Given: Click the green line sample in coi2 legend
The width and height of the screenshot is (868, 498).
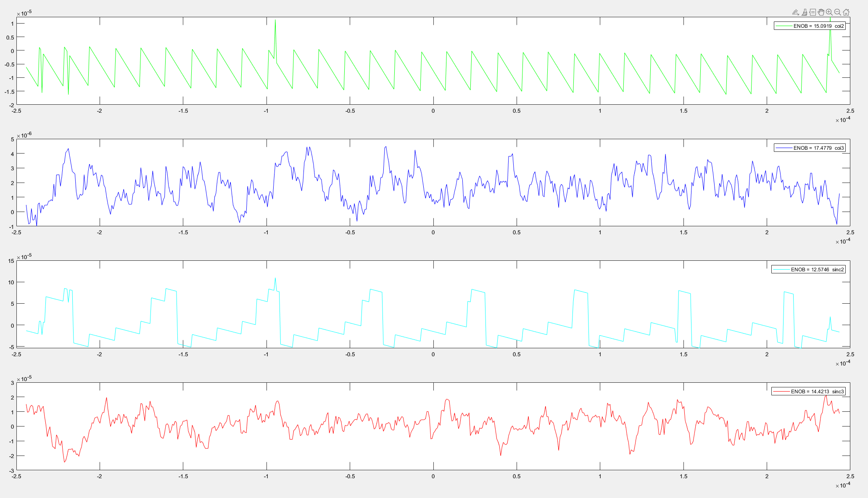Looking at the screenshot, I should tap(784, 26).
